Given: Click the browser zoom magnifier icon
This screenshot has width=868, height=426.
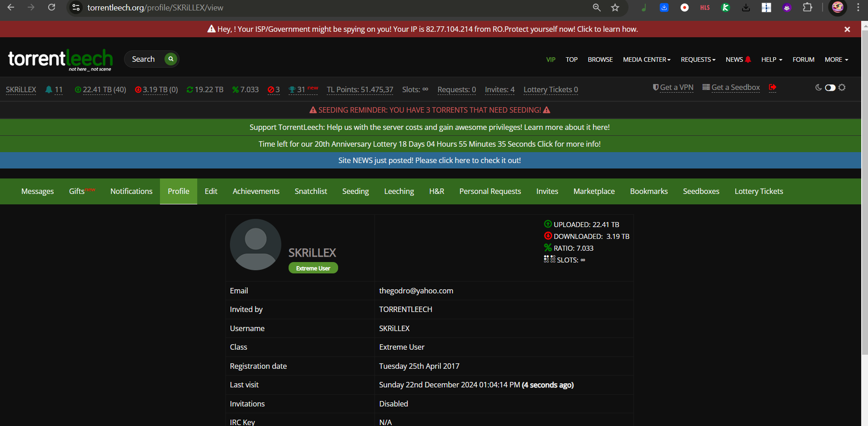Looking at the screenshot, I should (597, 8).
